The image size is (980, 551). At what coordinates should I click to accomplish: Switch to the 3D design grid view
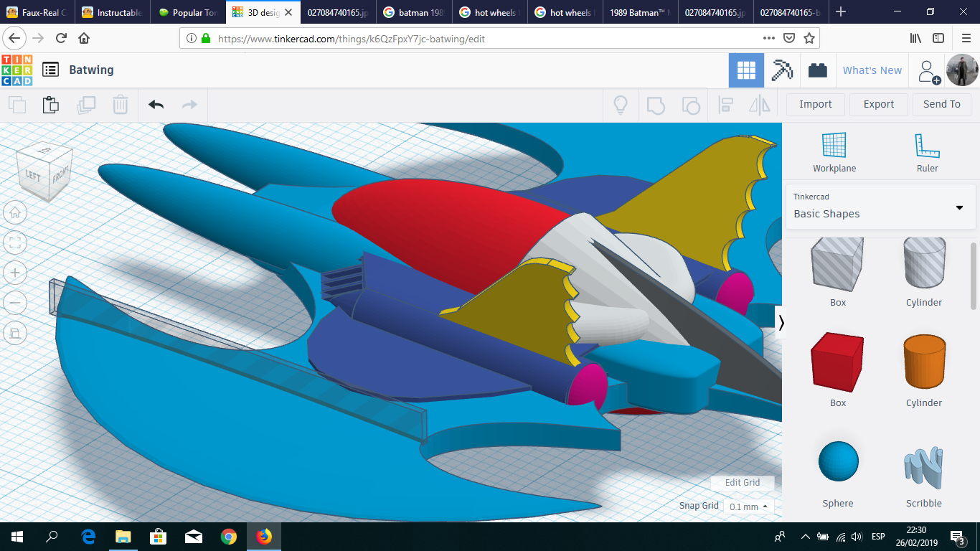(746, 70)
